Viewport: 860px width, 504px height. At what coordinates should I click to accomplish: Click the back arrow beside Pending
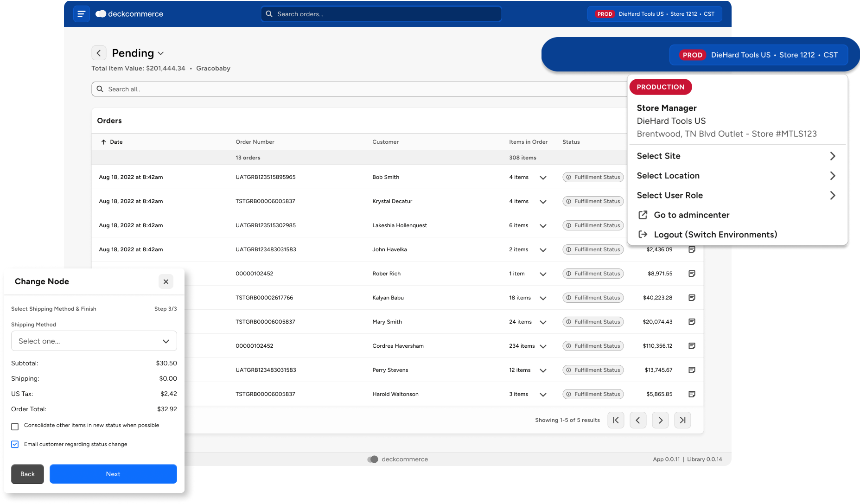(99, 53)
